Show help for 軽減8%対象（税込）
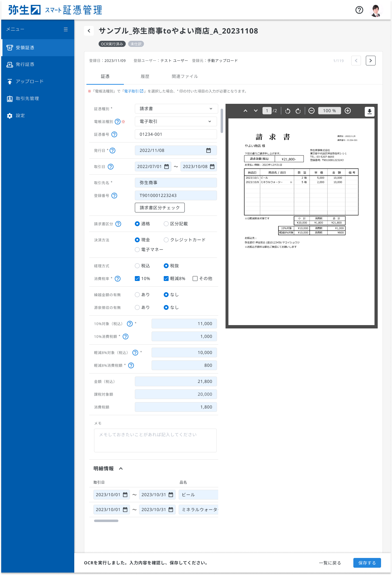Image resolution: width=392 pixels, height=575 pixels. [135, 352]
